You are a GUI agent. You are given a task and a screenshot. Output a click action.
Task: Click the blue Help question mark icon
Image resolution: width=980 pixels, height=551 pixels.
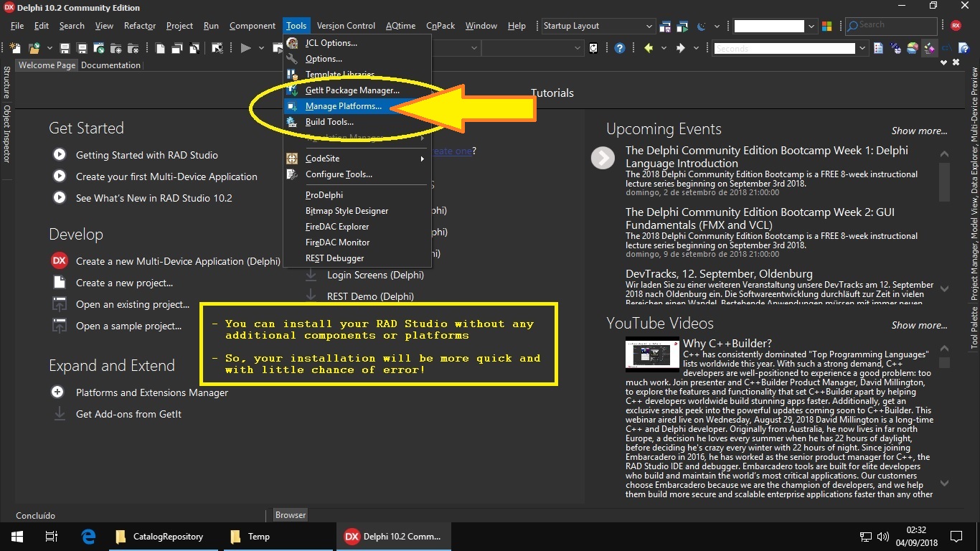point(619,48)
